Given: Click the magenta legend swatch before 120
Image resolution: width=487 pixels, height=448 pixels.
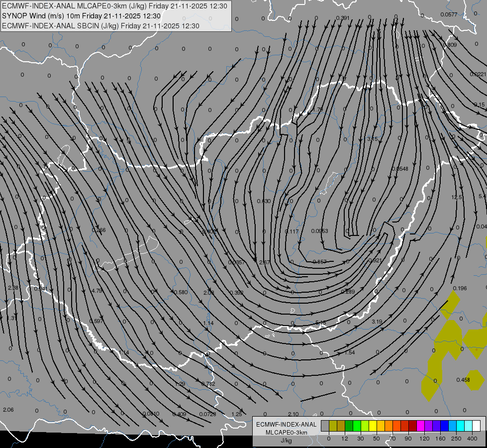Looking at the screenshot, I should point(421,426).
